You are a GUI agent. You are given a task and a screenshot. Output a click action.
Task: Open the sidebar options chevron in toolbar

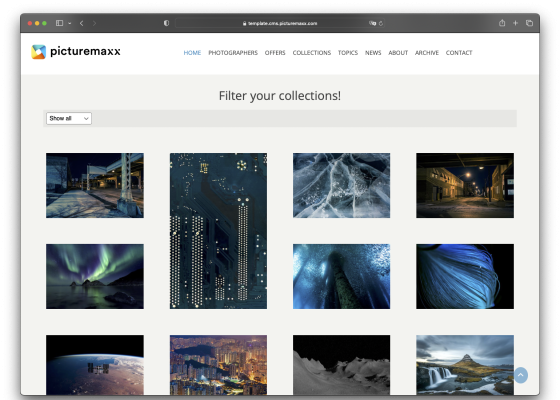[x=70, y=23]
